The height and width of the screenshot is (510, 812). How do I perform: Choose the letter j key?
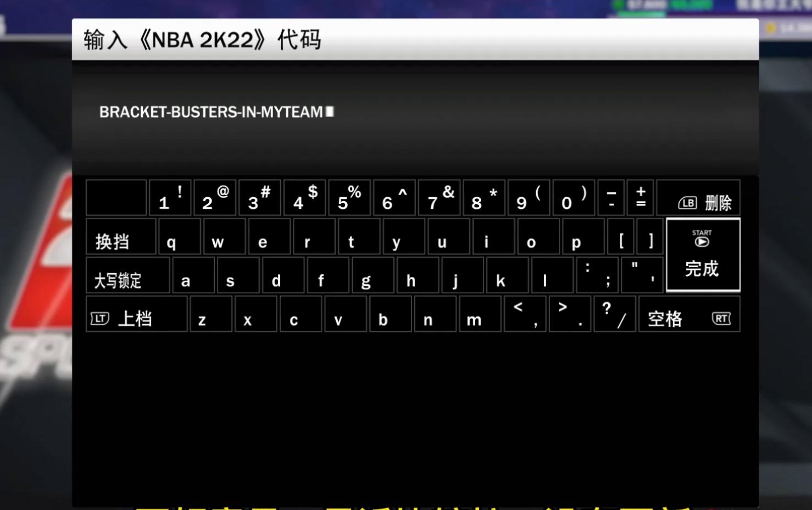coord(463,275)
